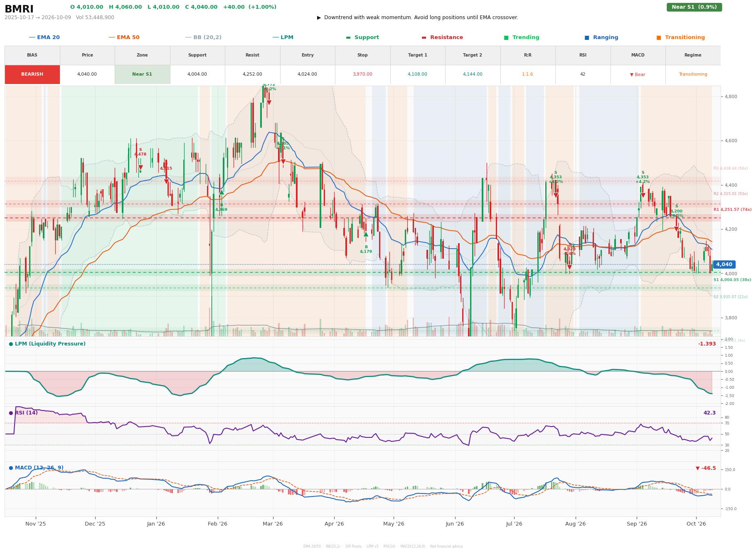Click the Price value 4,040.00 cell
This screenshot has height=553, width=756.
[87, 74]
